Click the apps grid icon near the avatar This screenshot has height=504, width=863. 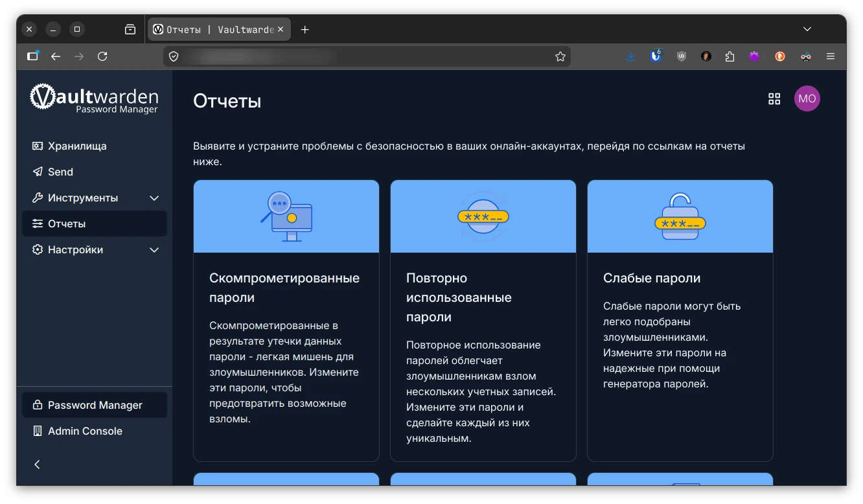[774, 98]
